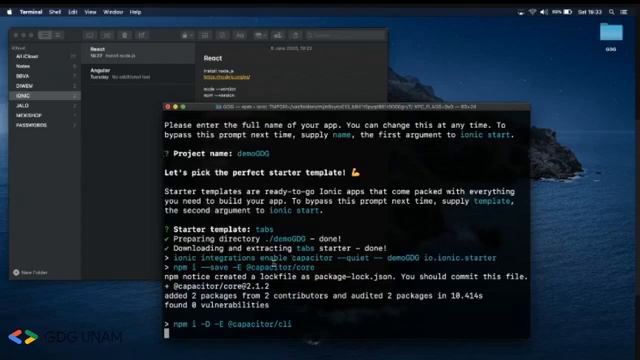Viewport: 640px width, 360px height.
Task: Click 'npm i -D -E @capacitor/cli' line
Action: [x=228, y=324]
